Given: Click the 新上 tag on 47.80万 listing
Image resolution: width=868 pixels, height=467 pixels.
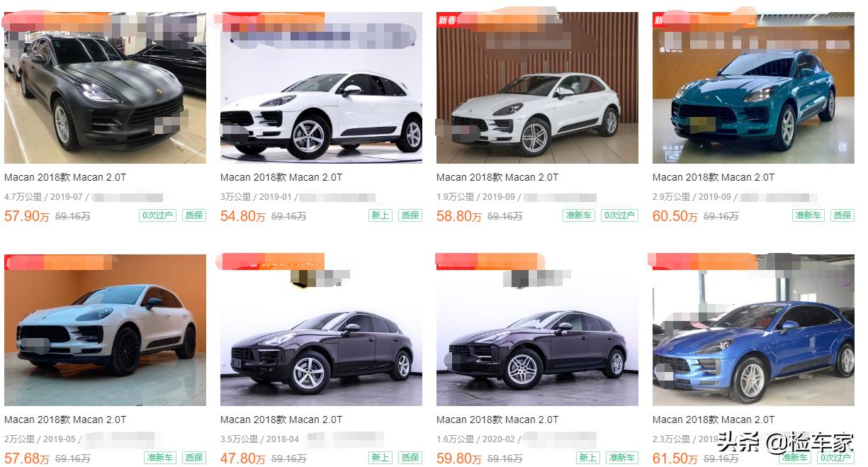Looking at the screenshot, I should click(381, 458).
